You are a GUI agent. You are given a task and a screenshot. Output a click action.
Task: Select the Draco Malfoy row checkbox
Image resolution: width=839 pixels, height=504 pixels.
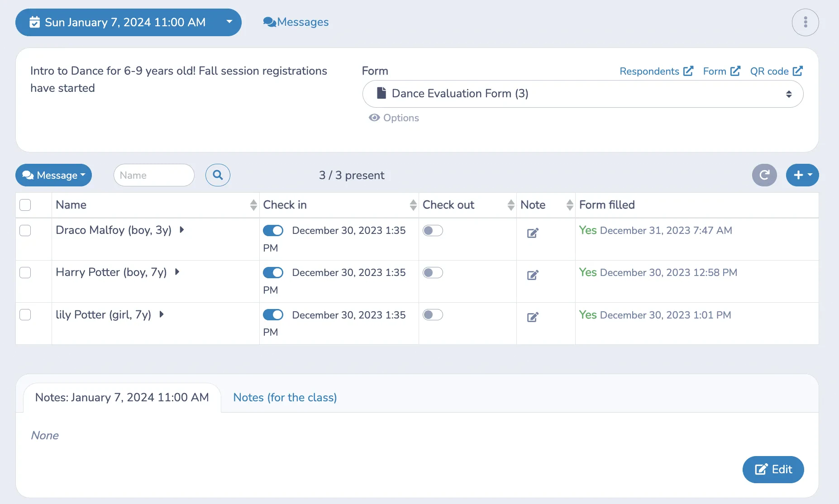point(25,230)
